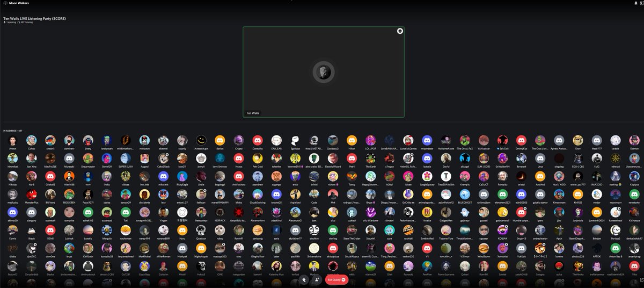Click Hiroki's orange Discord avatar
Viewport: 644px width, 288px height.
182,267
